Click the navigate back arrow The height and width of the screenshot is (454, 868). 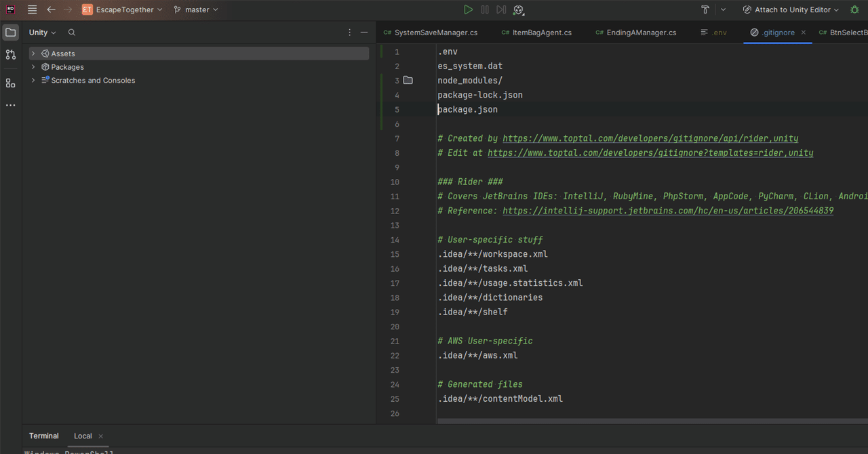(x=51, y=9)
